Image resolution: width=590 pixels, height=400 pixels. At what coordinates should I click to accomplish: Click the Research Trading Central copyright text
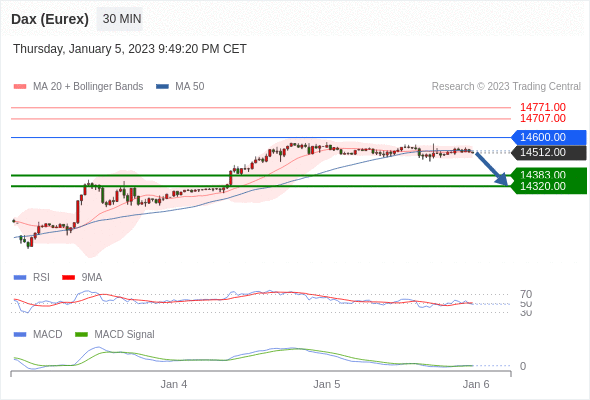pyautogui.click(x=506, y=87)
